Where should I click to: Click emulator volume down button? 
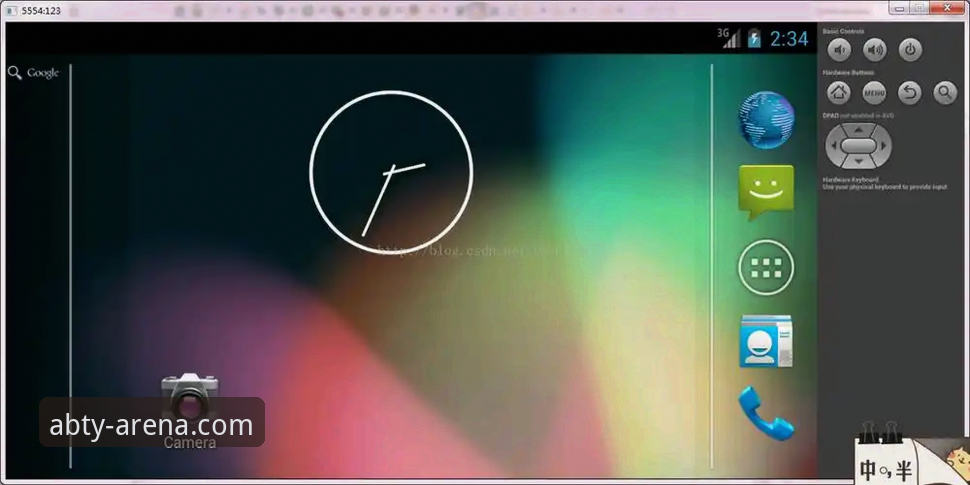[x=839, y=50]
